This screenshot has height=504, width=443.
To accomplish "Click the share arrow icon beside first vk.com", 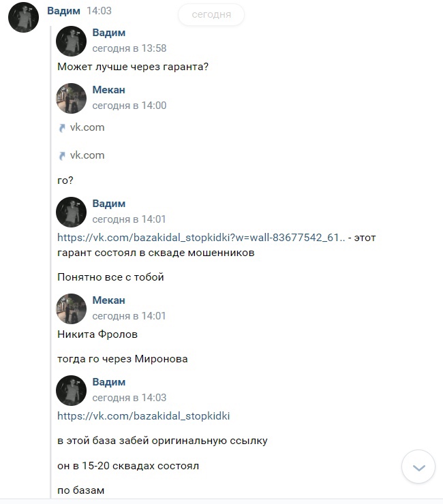I will pos(62,127).
